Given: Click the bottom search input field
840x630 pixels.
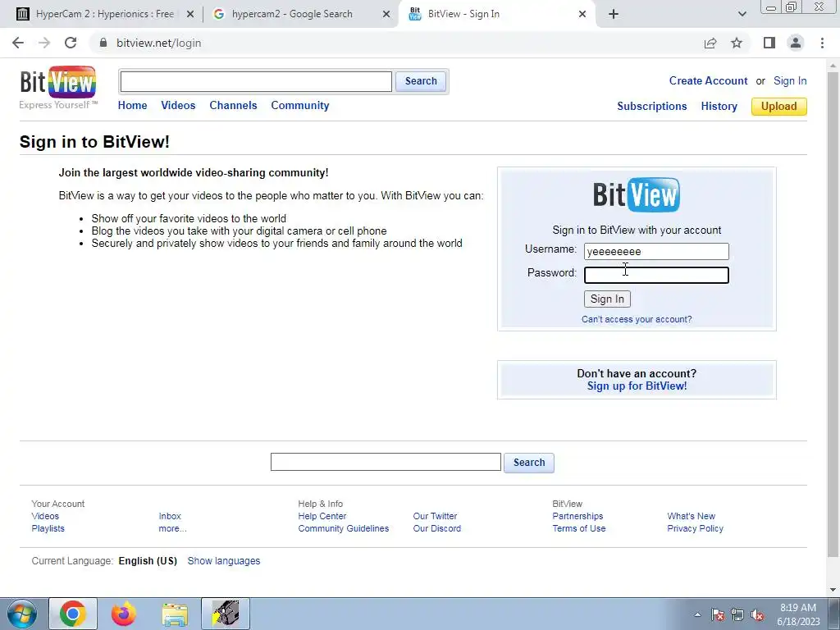Looking at the screenshot, I should point(386,462).
